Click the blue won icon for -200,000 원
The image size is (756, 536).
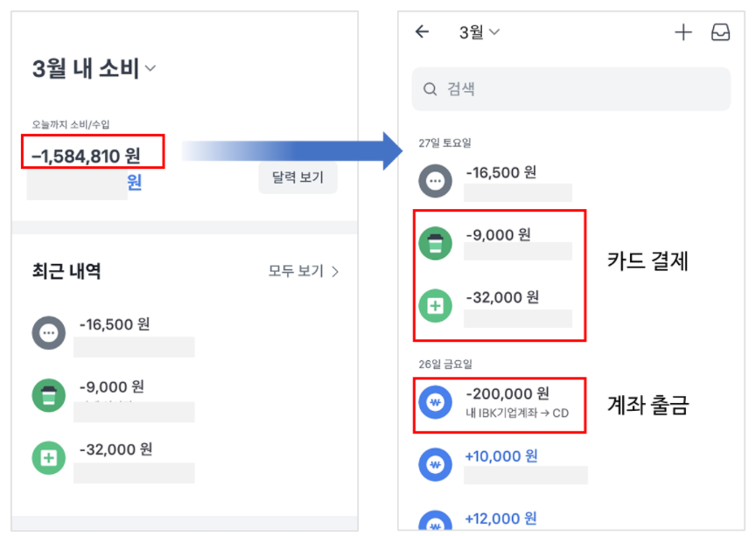(x=436, y=402)
